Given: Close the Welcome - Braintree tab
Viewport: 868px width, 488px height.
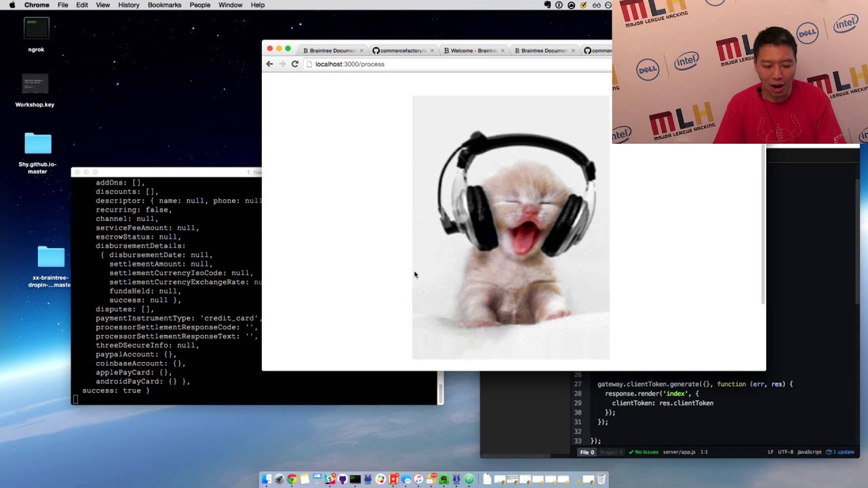Looking at the screenshot, I should (502, 50).
